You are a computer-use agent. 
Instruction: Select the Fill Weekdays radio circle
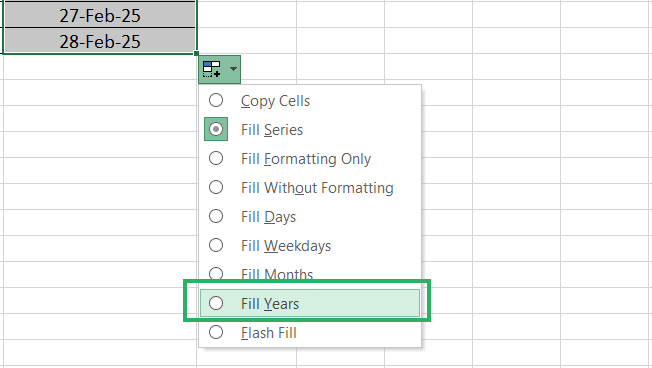(x=216, y=245)
